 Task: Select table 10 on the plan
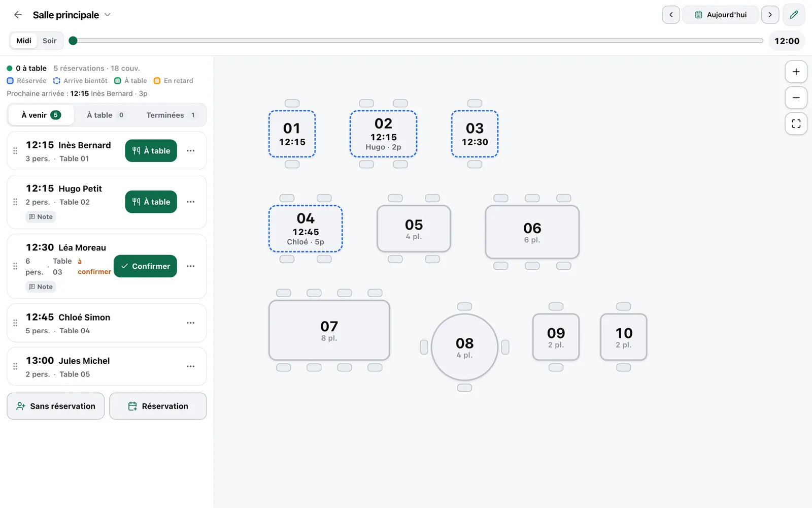(624, 337)
